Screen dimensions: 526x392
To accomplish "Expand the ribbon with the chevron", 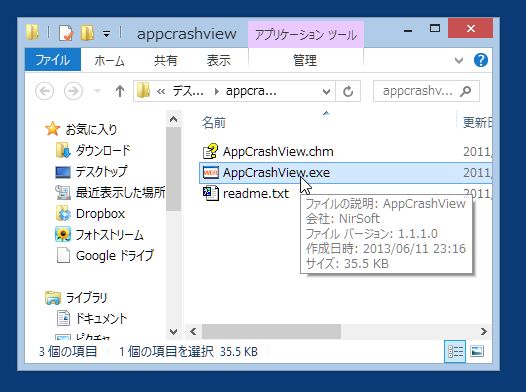I will [x=459, y=61].
